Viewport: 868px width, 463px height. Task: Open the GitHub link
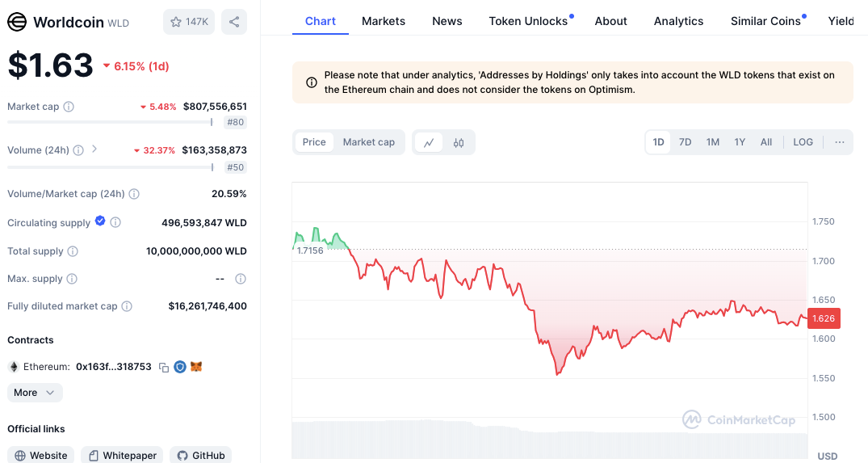pyautogui.click(x=200, y=455)
